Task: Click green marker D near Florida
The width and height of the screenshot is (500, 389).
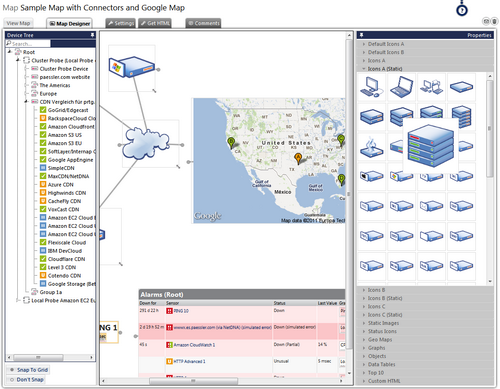Action: click(341, 180)
